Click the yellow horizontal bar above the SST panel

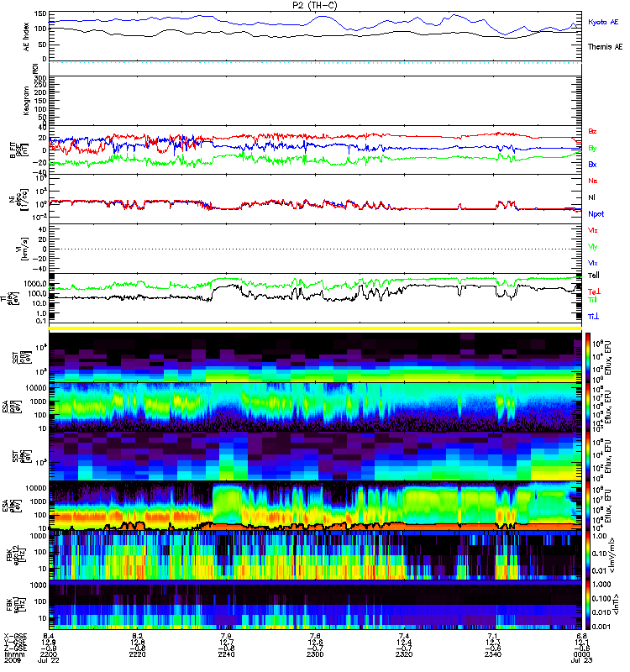click(315, 328)
